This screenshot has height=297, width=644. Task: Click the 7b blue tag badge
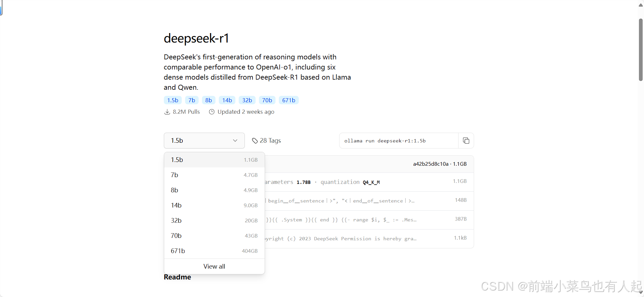click(192, 100)
